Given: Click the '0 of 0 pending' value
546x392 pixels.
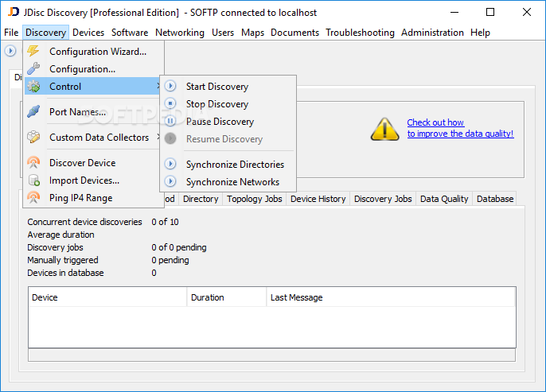Looking at the screenshot, I should (x=179, y=247).
